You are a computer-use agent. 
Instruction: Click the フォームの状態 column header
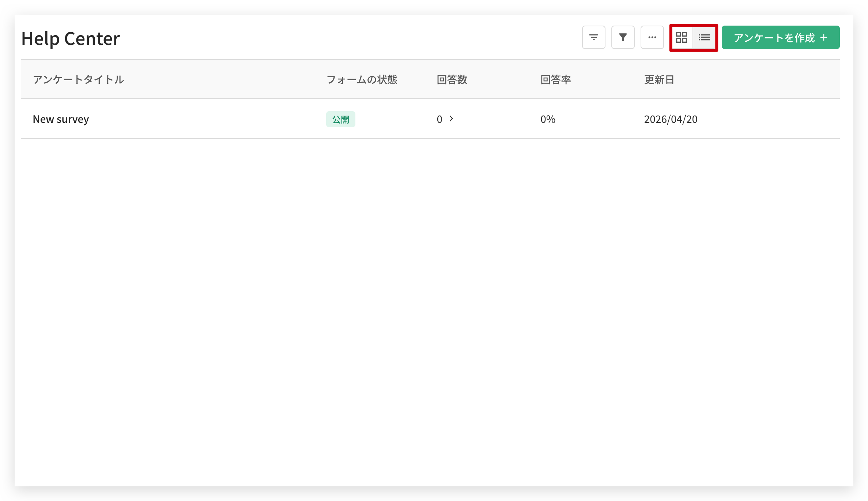[362, 79]
